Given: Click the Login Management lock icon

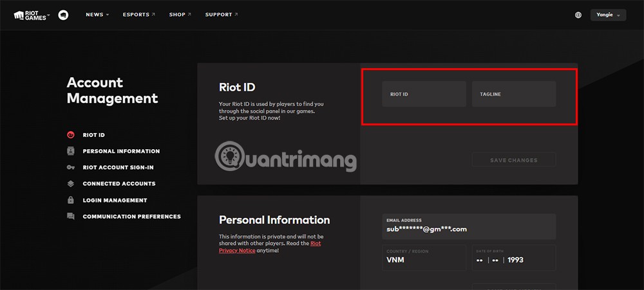Looking at the screenshot, I should (x=71, y=200).
